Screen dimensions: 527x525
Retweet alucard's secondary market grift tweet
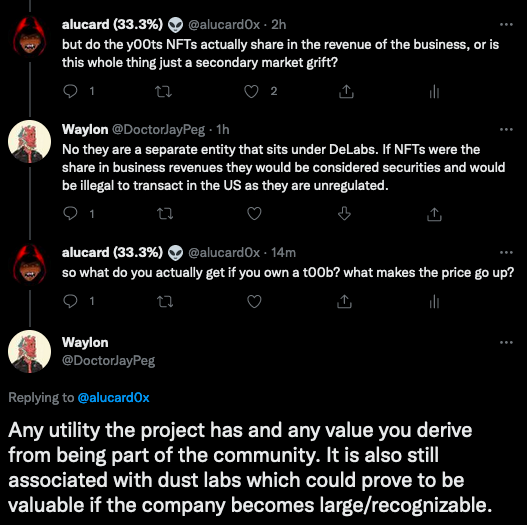click(163, 91)
